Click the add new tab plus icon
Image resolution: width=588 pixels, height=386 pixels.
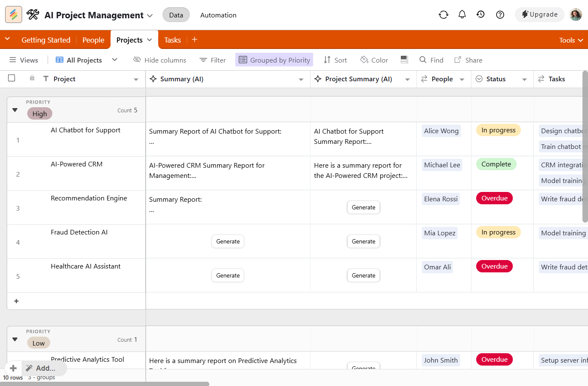tap(194, 40)
